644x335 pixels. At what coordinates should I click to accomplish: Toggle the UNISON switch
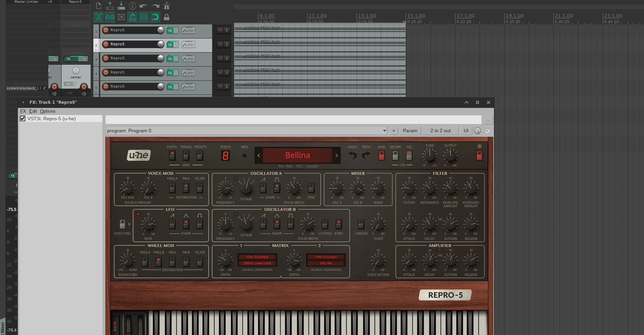(x=361, y=224)
